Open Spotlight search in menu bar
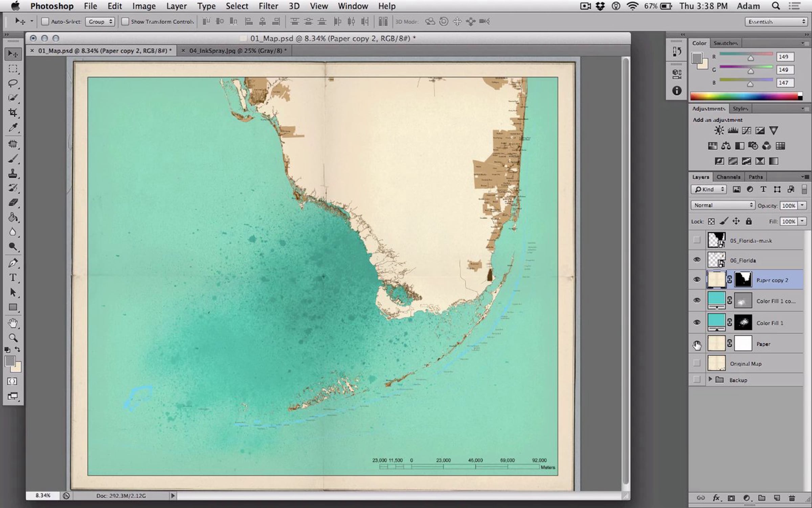 click(x=776, y=6)
